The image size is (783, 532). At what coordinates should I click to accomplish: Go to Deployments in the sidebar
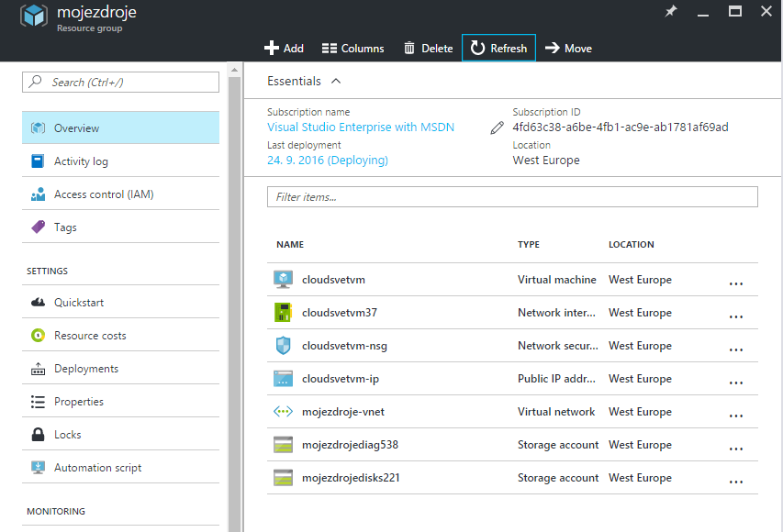pos(120,368)
